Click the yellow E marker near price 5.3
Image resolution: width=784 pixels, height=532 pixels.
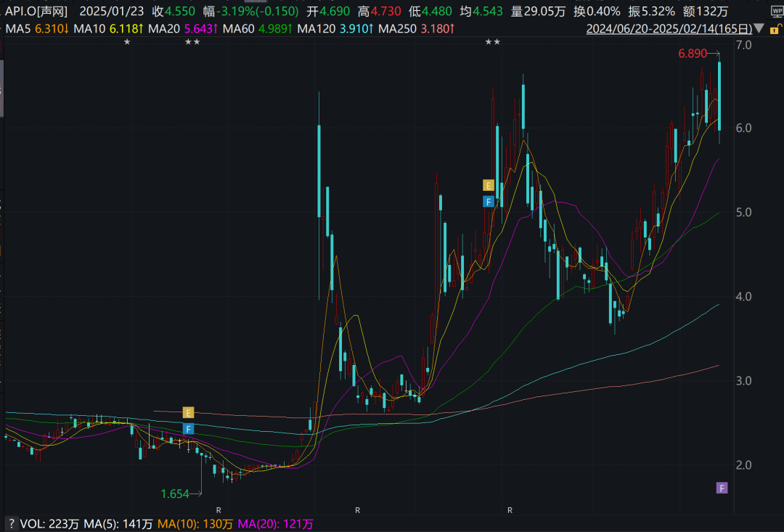[489, 185]
